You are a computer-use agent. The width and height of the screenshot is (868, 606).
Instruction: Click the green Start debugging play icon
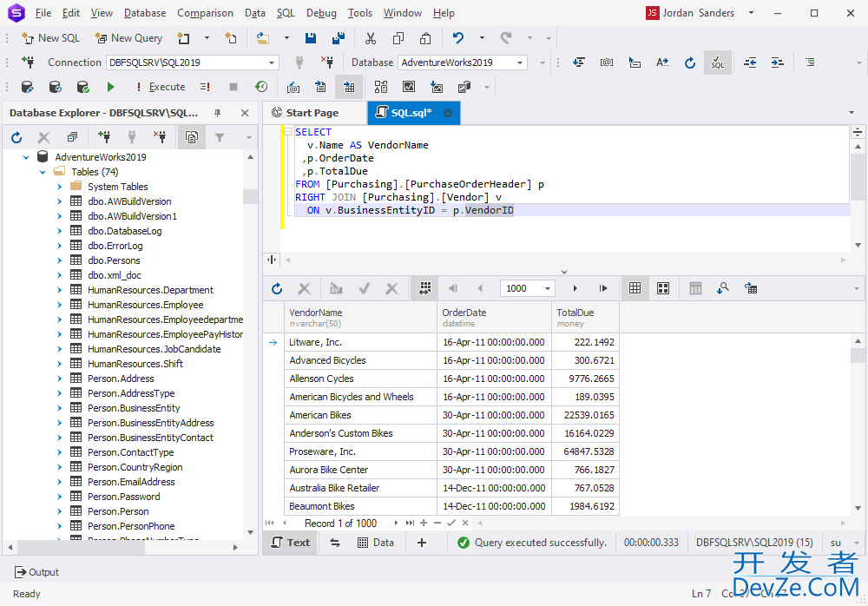point(111,87)
